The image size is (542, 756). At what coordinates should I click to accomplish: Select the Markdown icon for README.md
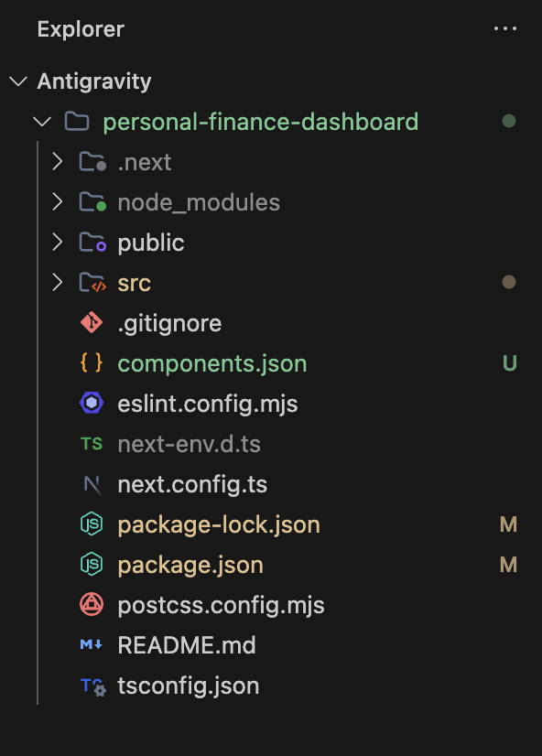tap(91, 644)
